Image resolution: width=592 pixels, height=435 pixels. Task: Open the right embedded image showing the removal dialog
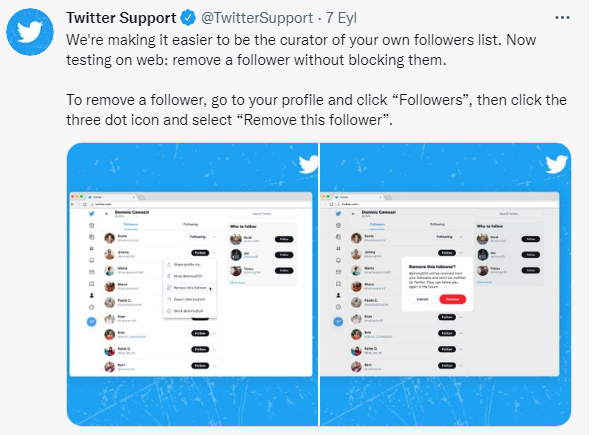tap(446, 284)
